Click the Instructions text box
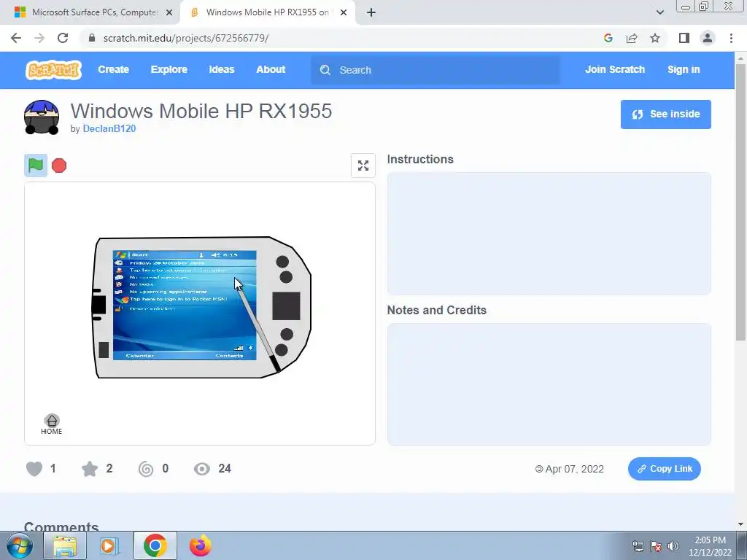 point(549,233)
